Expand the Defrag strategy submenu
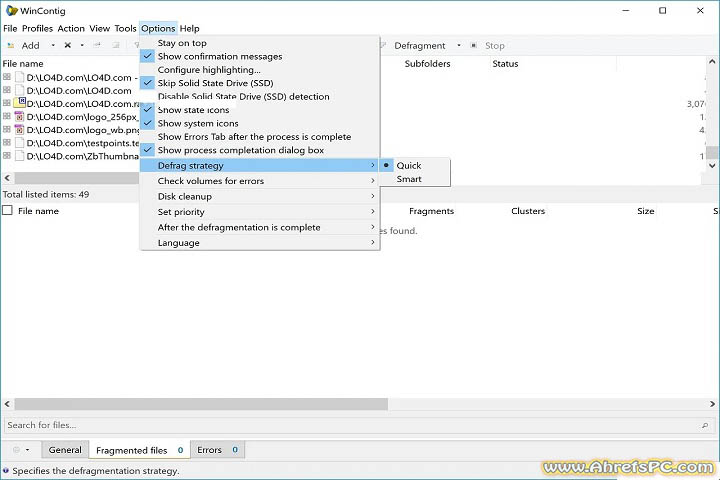Image resolution: width=720 pixels, height=480 pixels. point(259,165)
